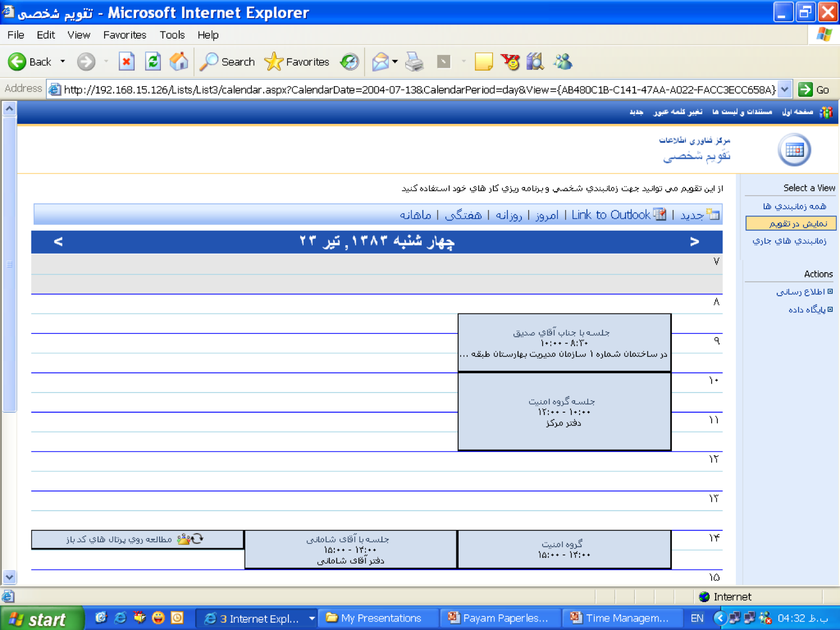Click the صفحه اول home nav link
The width and height of the screenshot is (840, 630).
click(797, 112)
